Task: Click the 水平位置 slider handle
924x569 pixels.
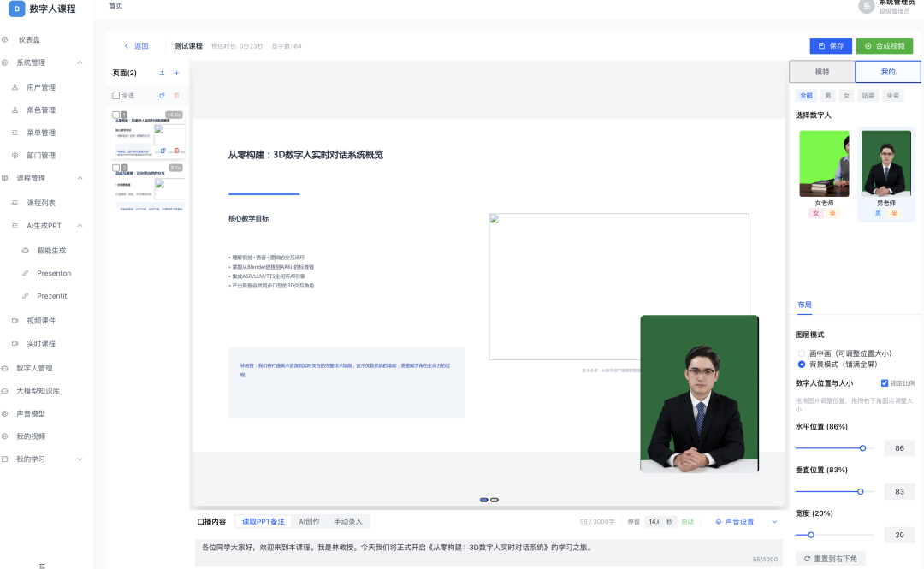Action: (862, 448)
